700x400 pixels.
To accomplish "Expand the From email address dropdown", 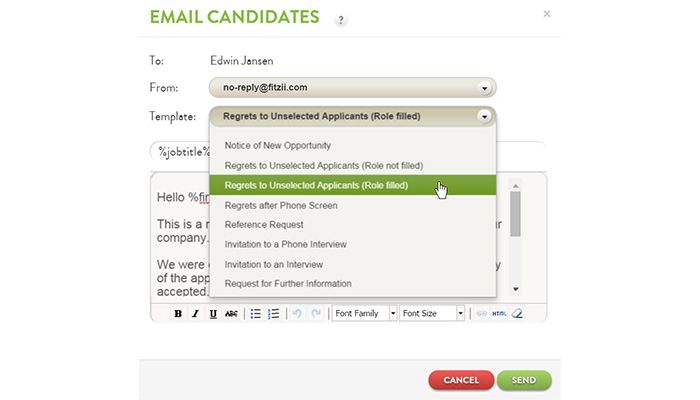I will (x=485, y=87).
